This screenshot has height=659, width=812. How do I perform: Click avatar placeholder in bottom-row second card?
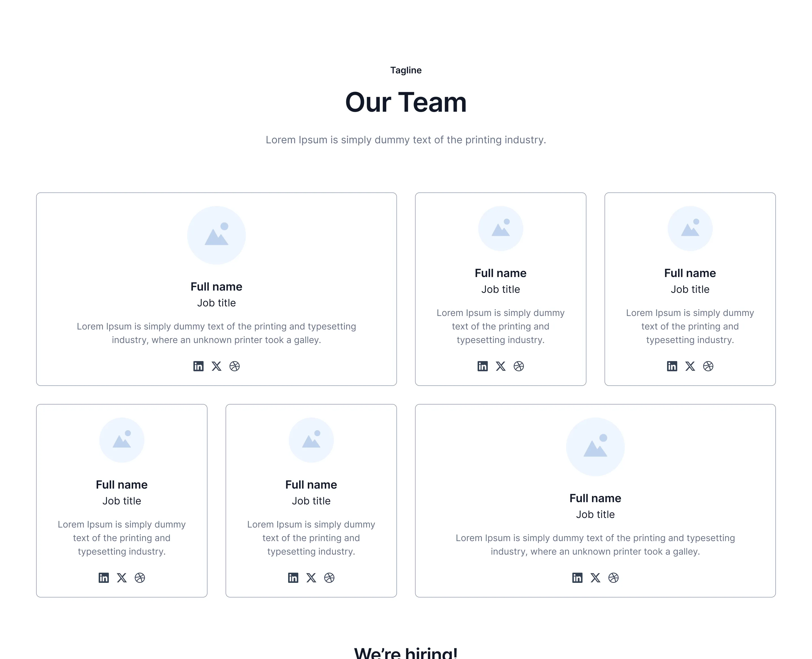click(x=311, y=440)
